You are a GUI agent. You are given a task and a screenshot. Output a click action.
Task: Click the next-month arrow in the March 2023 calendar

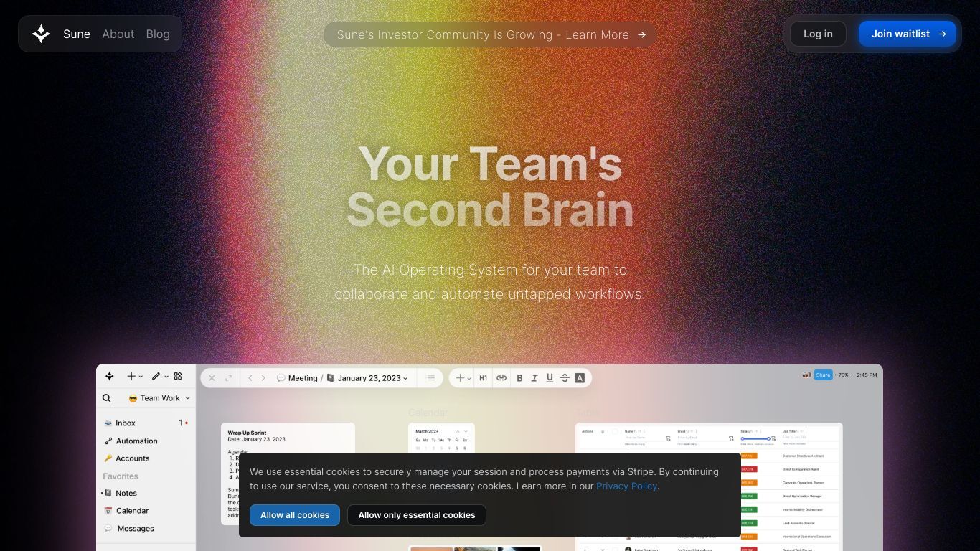point(465,431)
